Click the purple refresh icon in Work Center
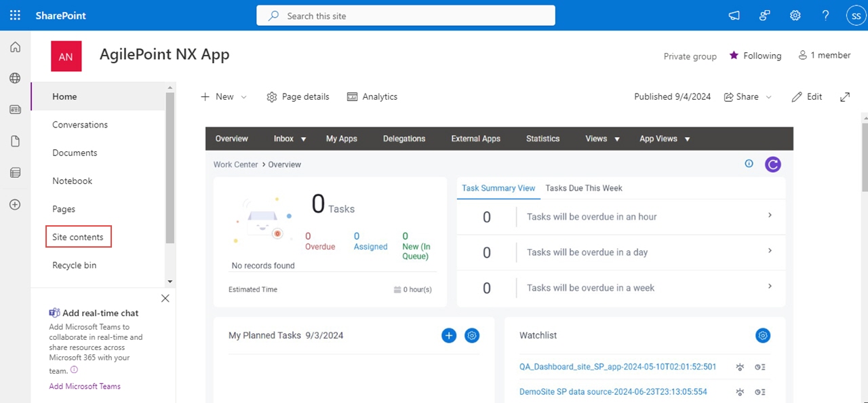868x403 pixels. tap(773, 164)
